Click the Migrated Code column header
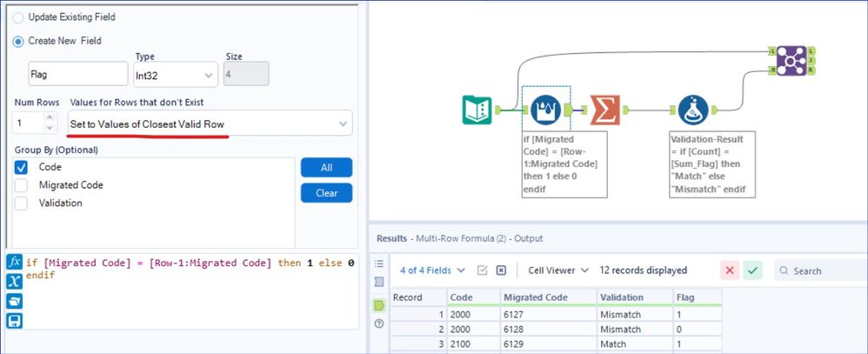Viewport: 868px width, 354px height. click(x=548, y=297)
